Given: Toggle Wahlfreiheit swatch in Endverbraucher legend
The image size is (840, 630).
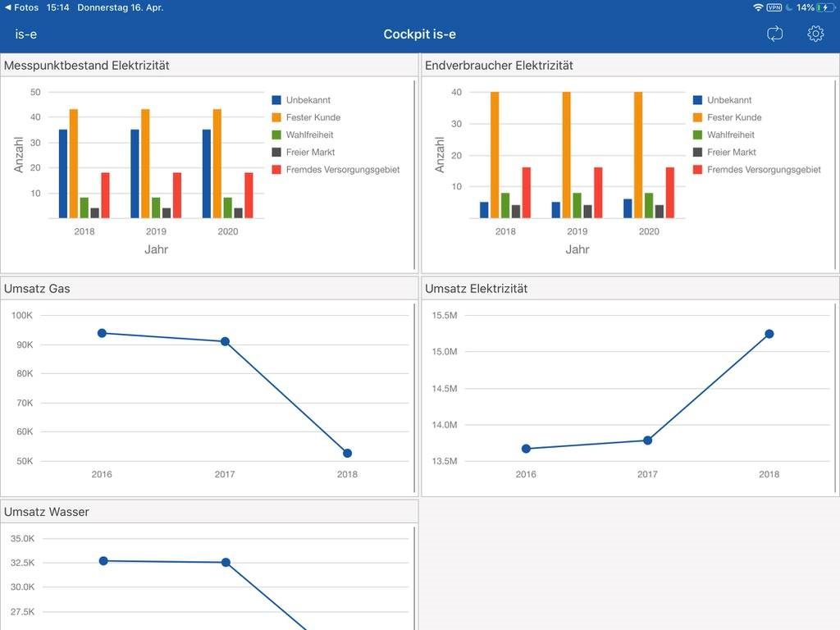Looking at the screenshot, I should click(697, 135).
